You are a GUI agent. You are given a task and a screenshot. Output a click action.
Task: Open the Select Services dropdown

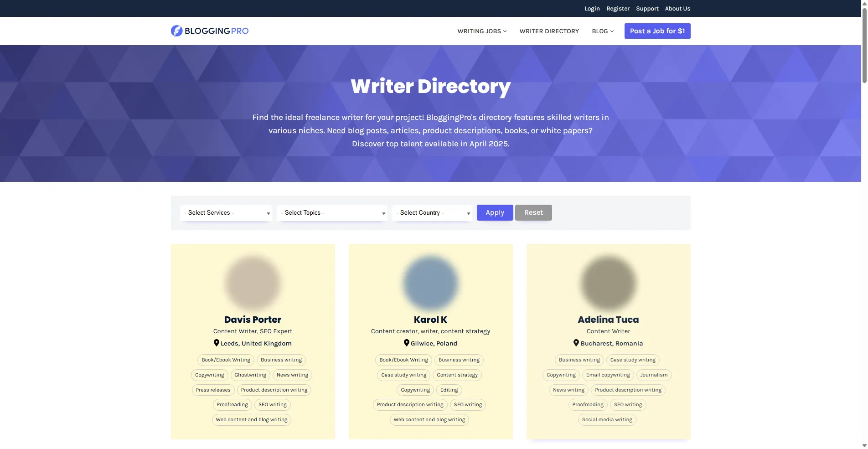[226, 213]
